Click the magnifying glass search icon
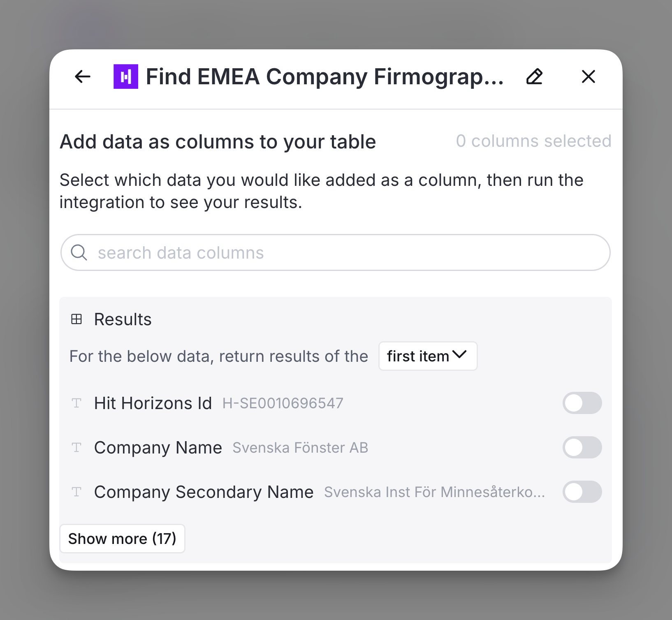Image resolution: width=672 pixels, height=620 pixels. pos(79,252)
